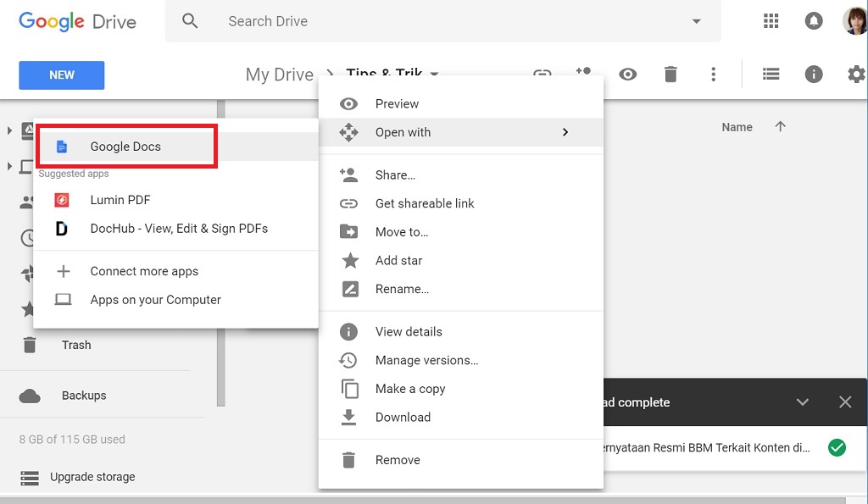Choose Download from the context menu
The width and height of the screenshot is (868, 504).
[x=460, y=417]
